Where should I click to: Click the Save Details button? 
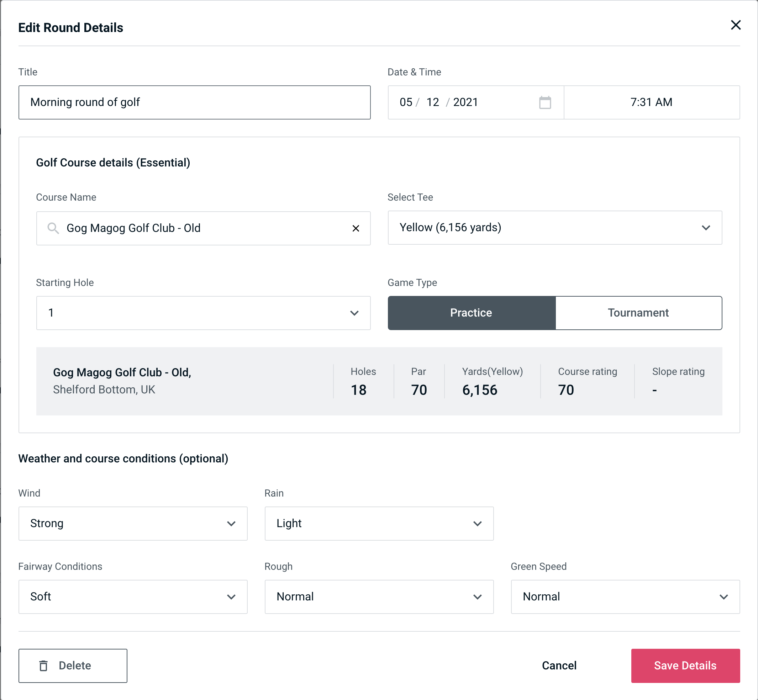685,666
